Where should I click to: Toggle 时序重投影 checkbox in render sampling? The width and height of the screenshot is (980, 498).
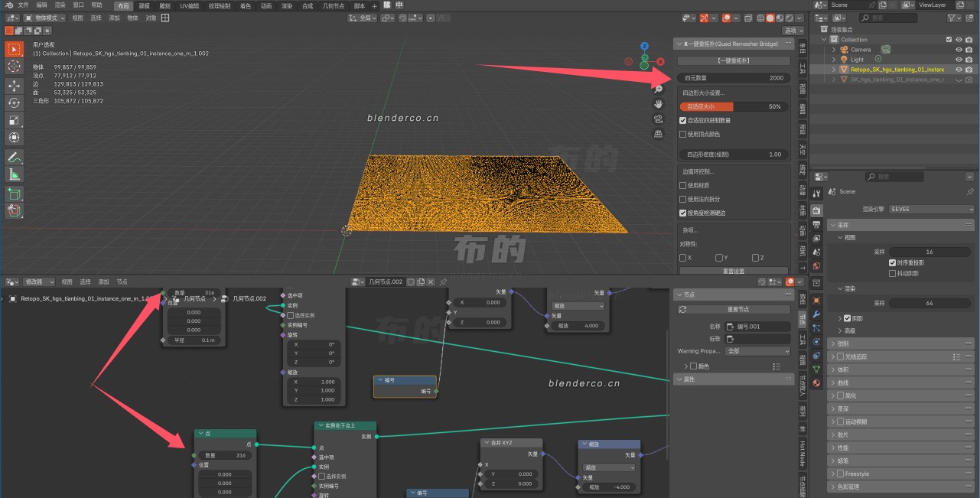[x=892, y=262]
